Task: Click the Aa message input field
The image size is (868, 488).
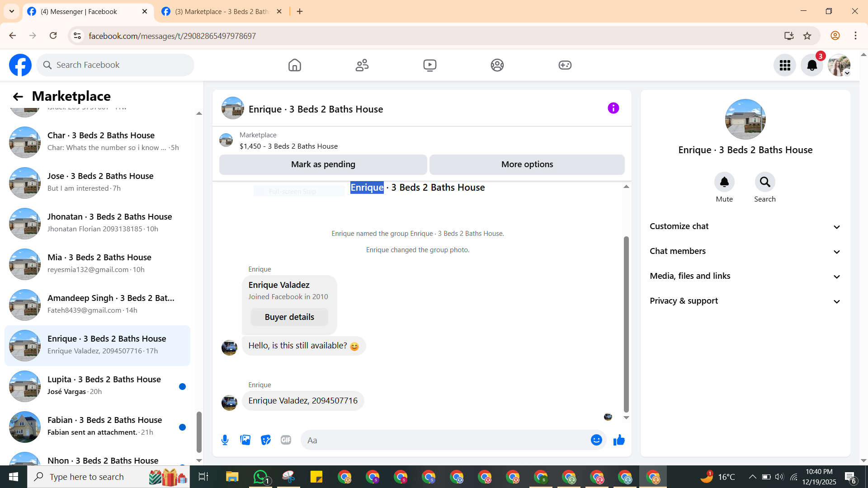Action: pyautogui.click(x=445, y=440)
